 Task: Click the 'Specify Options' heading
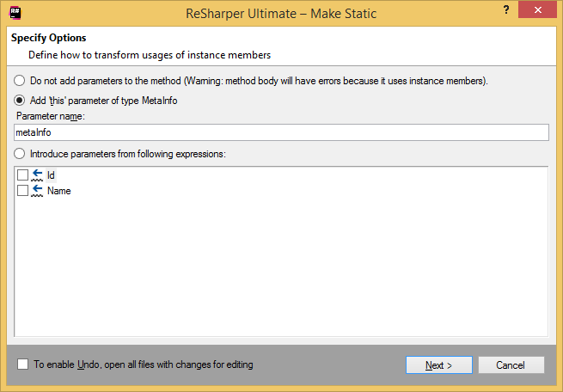coord(48,38)
